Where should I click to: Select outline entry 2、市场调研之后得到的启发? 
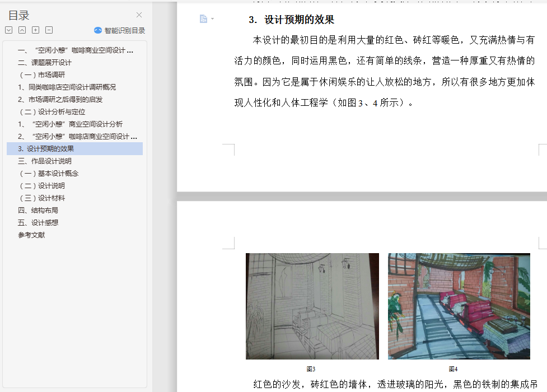[x=60, y=100]
